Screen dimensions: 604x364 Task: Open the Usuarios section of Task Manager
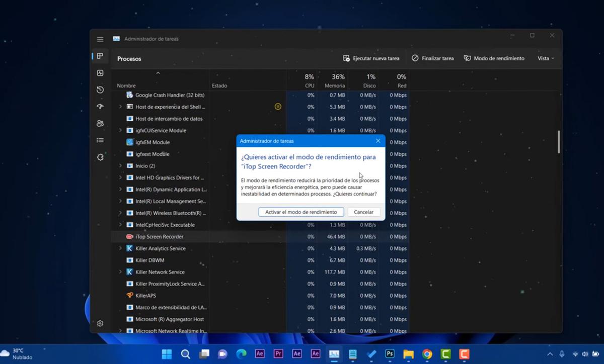[100, 123]
